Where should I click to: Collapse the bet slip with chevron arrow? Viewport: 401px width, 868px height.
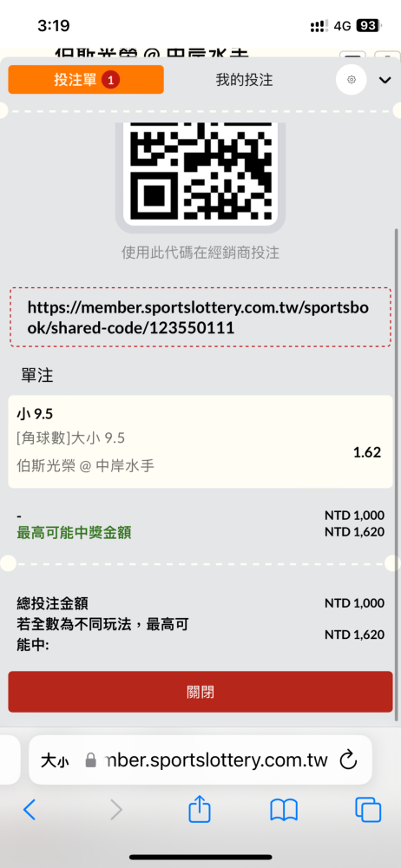coord(385,80)
